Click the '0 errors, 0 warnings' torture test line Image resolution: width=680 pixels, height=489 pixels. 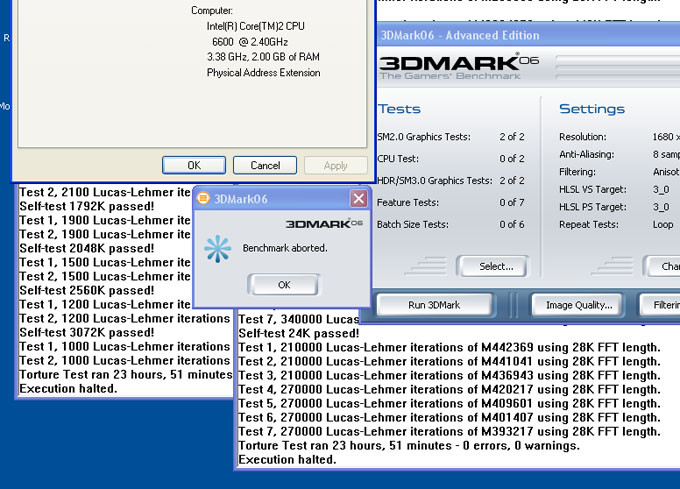tap(409, 446)
